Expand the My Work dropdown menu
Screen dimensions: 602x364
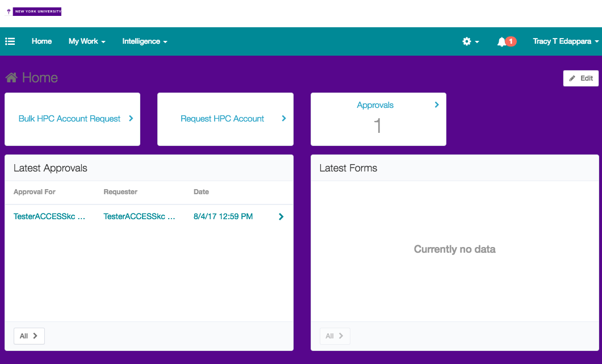tap(87, 41)
